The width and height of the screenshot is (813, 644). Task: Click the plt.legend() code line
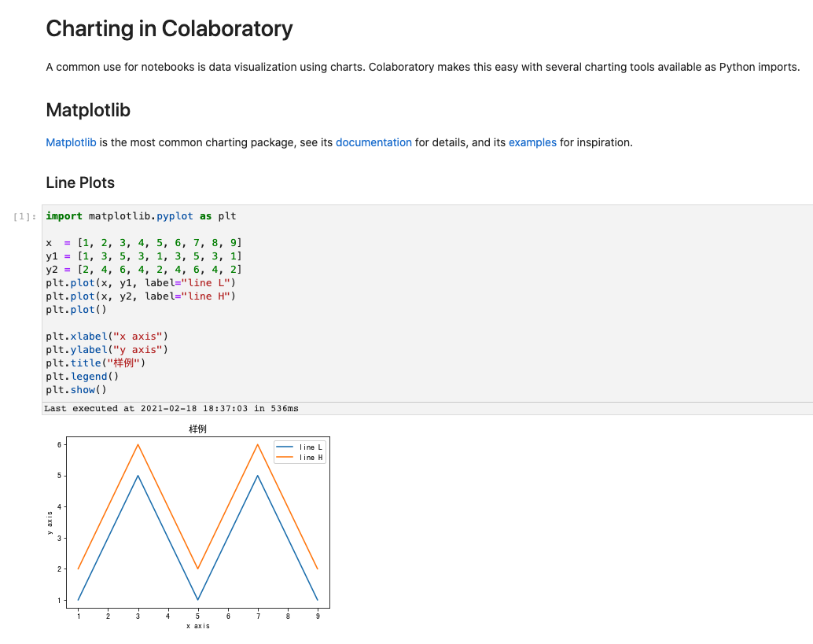click(x=82, y=377)
